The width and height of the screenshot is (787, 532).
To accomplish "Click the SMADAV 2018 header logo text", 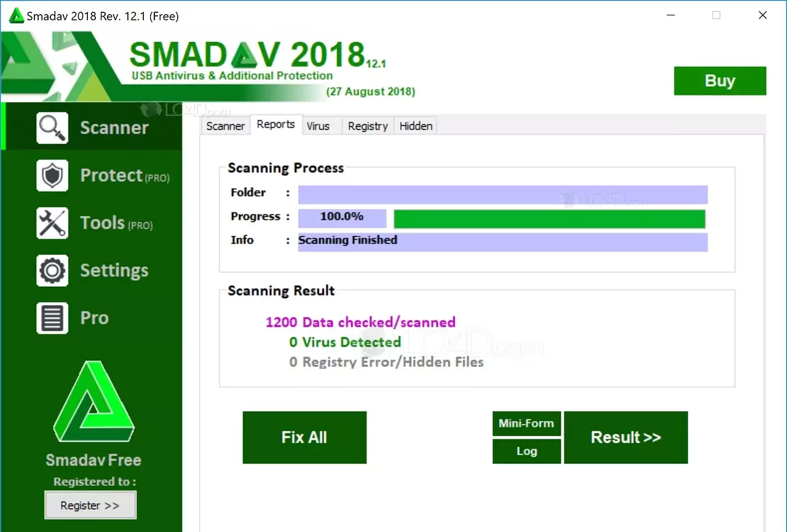I will (247, 54).
